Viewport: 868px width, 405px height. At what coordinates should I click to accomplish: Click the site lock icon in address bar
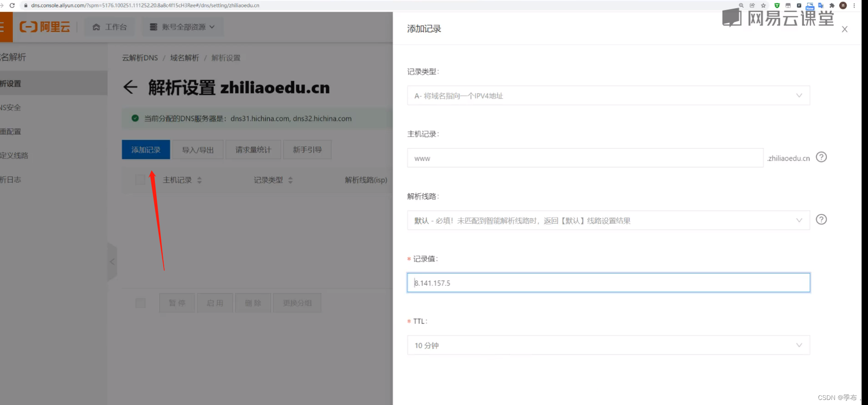tap(26, 5)
